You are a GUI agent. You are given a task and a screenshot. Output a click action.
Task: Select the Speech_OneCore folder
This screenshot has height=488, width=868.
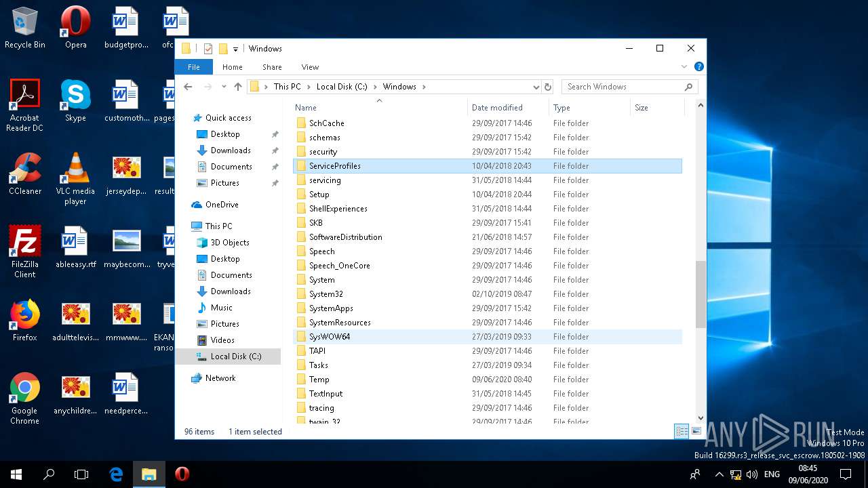pos(488,266)
